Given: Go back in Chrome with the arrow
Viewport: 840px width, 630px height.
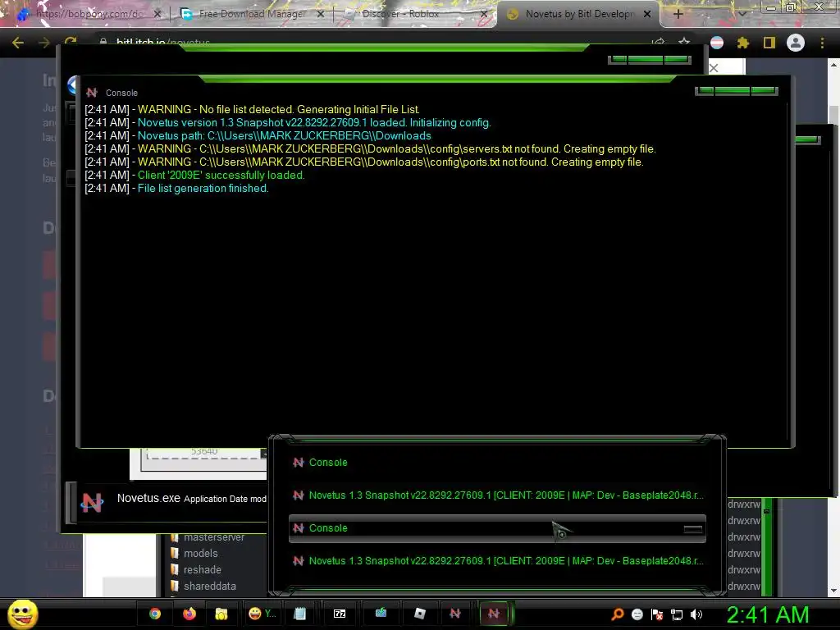Looking at the screenshot, I should click(x=17, y=43).
